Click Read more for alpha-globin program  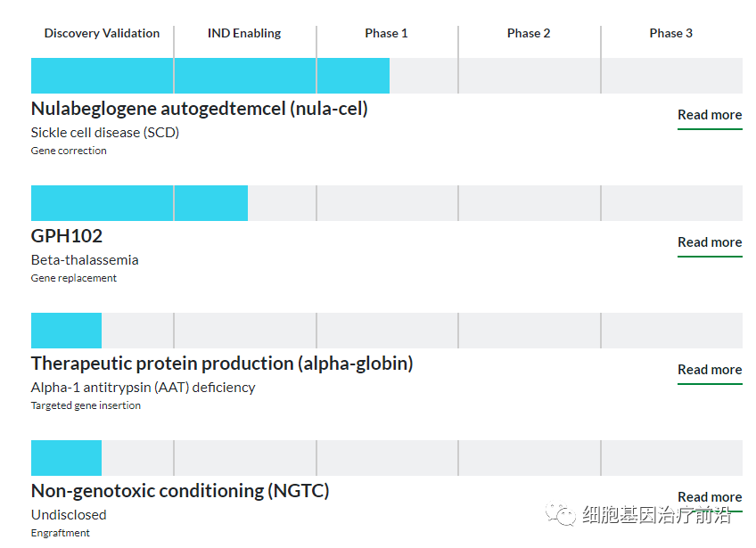click(710, 370)
